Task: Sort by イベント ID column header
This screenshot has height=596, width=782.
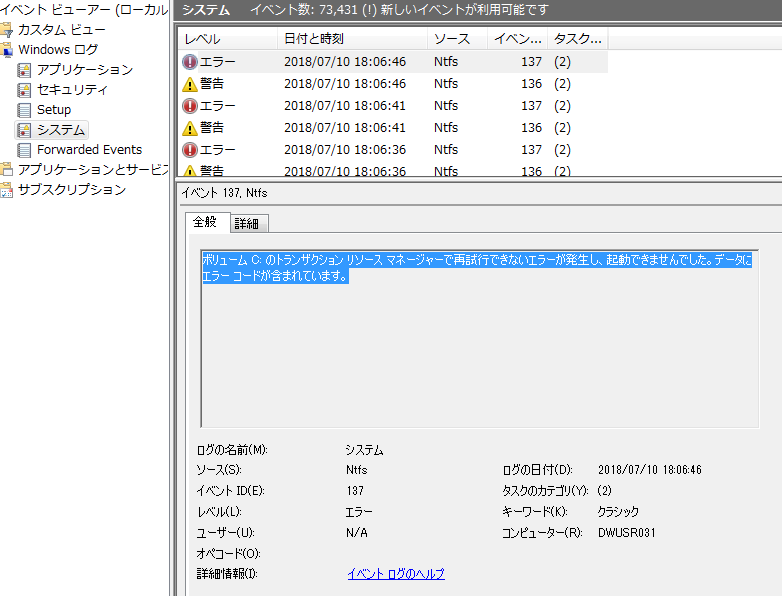Action: click(517, 39)
